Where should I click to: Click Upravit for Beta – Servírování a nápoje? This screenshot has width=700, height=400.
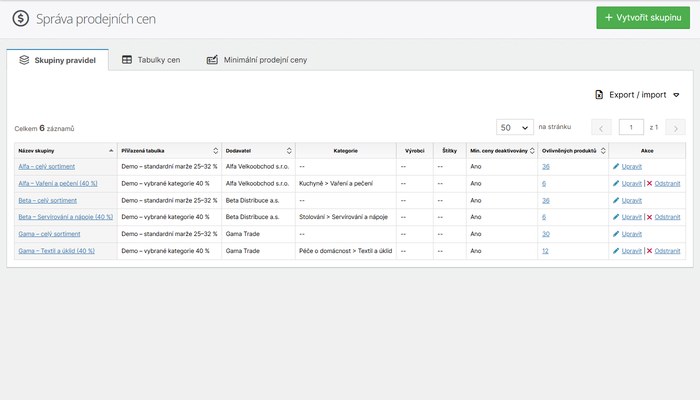[632, 217]
